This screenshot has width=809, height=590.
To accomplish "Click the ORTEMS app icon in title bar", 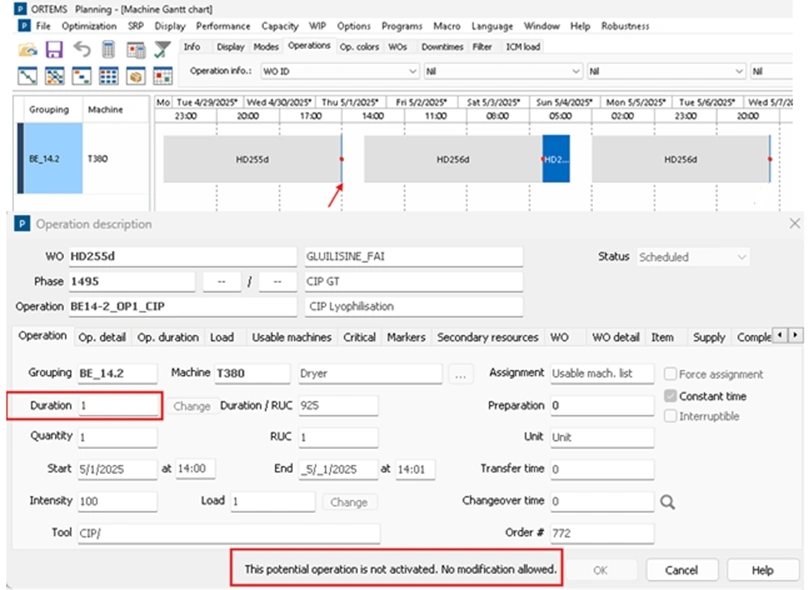I will [x=20, y=9].
